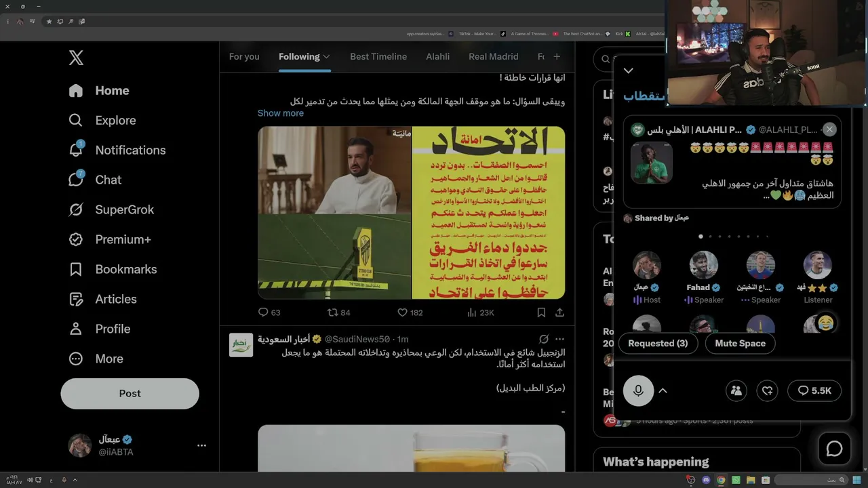
Task: Click the Grok icon on SaudiNews50 post
Action: (543, 339)
